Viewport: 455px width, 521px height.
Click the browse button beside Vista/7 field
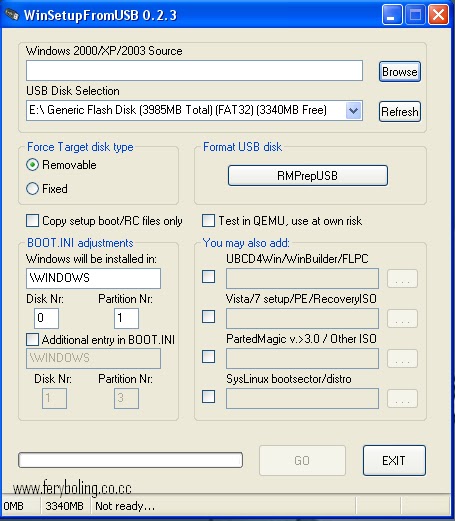pos(402,319)
